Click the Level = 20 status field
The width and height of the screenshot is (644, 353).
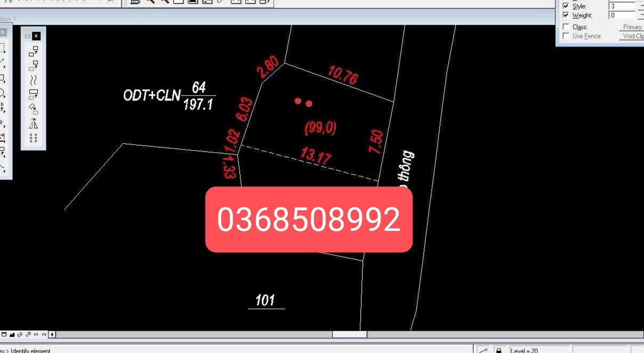coord(538,350)
